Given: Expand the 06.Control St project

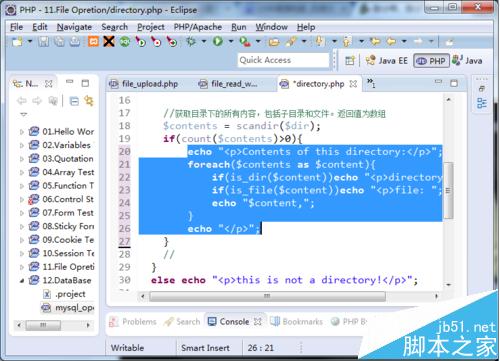Looking at the screenshot, I should 22,200.
